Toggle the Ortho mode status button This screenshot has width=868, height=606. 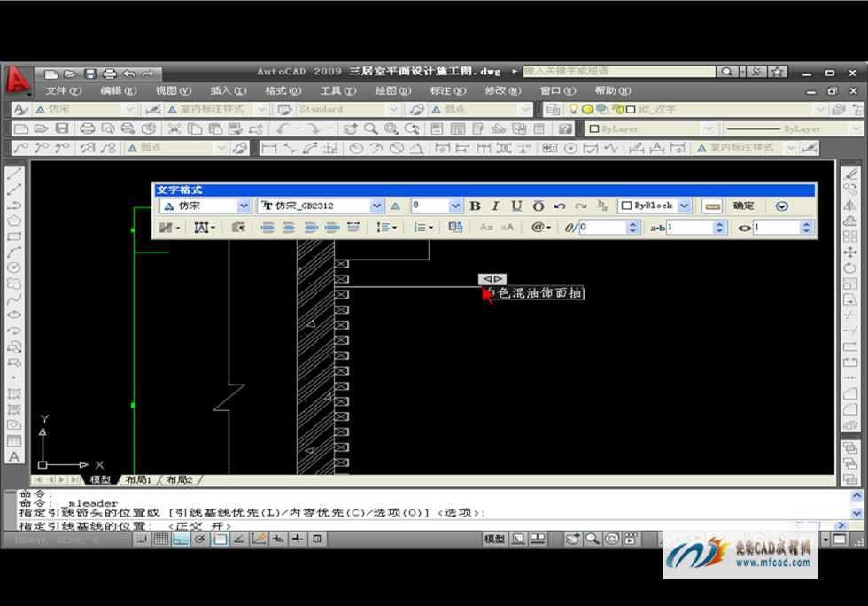181,539
